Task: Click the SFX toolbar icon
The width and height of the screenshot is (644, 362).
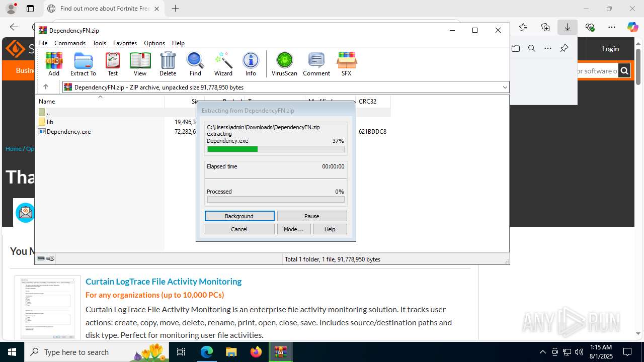Action: [346, 64]
